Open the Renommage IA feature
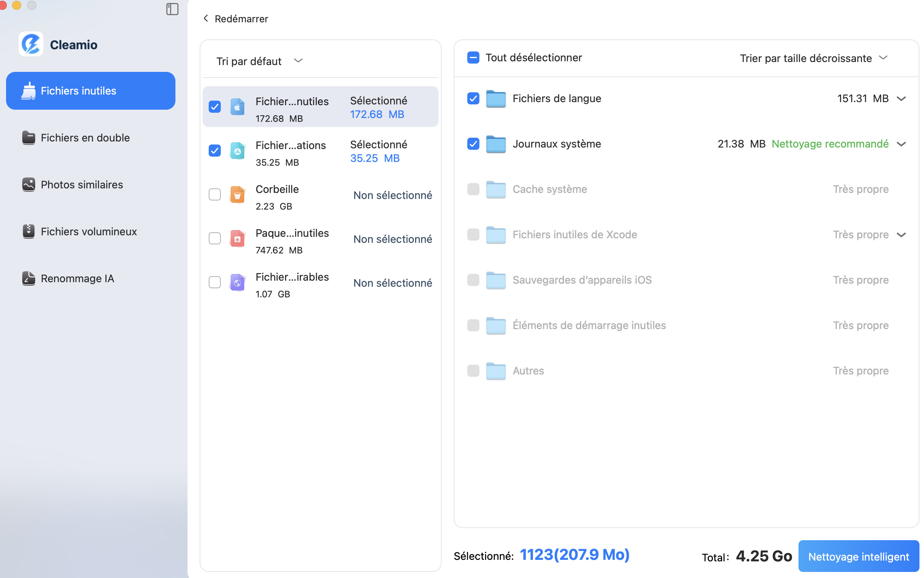Screen dimensions: 924x578 tap(77, 278)
